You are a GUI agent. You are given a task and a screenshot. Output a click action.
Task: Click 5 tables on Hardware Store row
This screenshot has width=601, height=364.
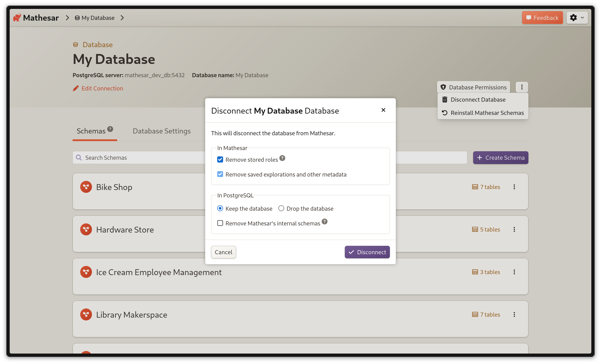click(x=486, y=230)
